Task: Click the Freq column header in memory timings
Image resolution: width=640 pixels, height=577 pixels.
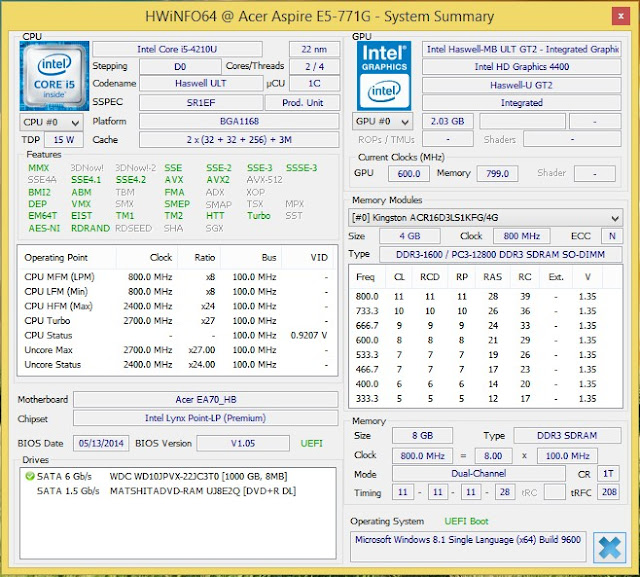Action: click(365, 277)
